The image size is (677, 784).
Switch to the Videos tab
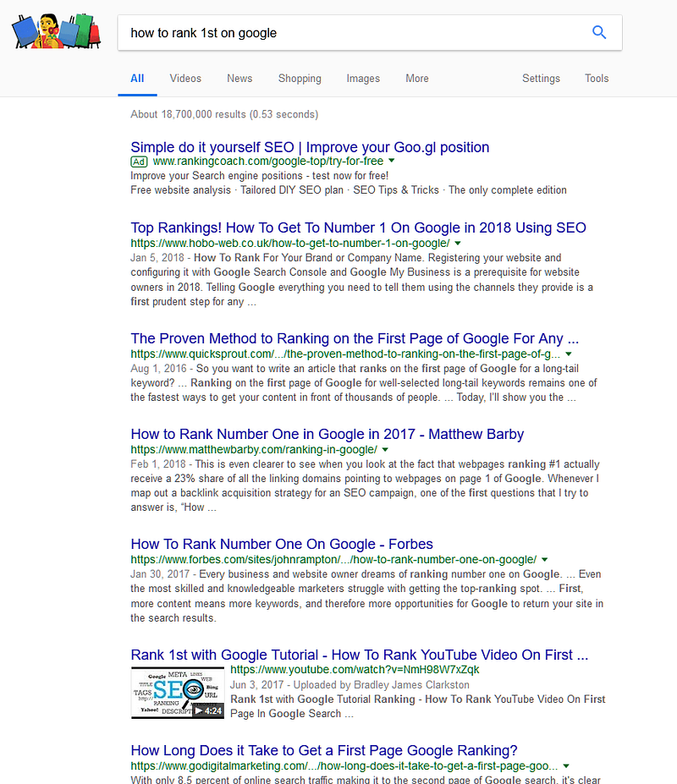pyautogui.click(x=185, y=79)
